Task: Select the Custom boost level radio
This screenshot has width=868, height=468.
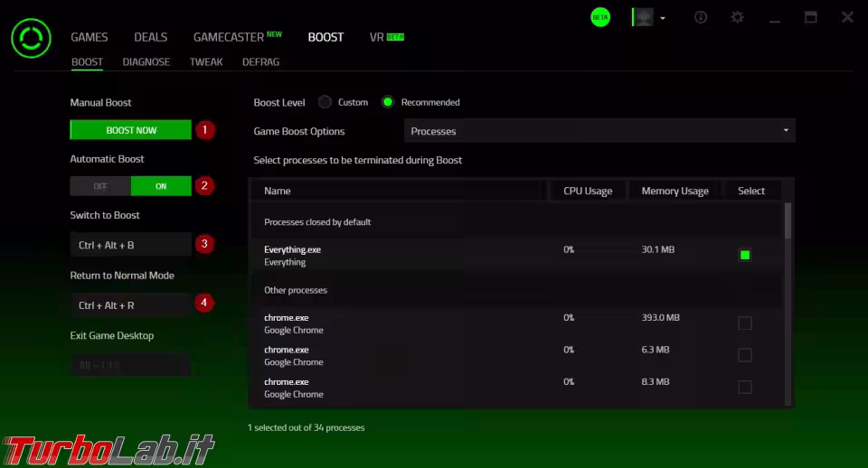Action: 325,102
